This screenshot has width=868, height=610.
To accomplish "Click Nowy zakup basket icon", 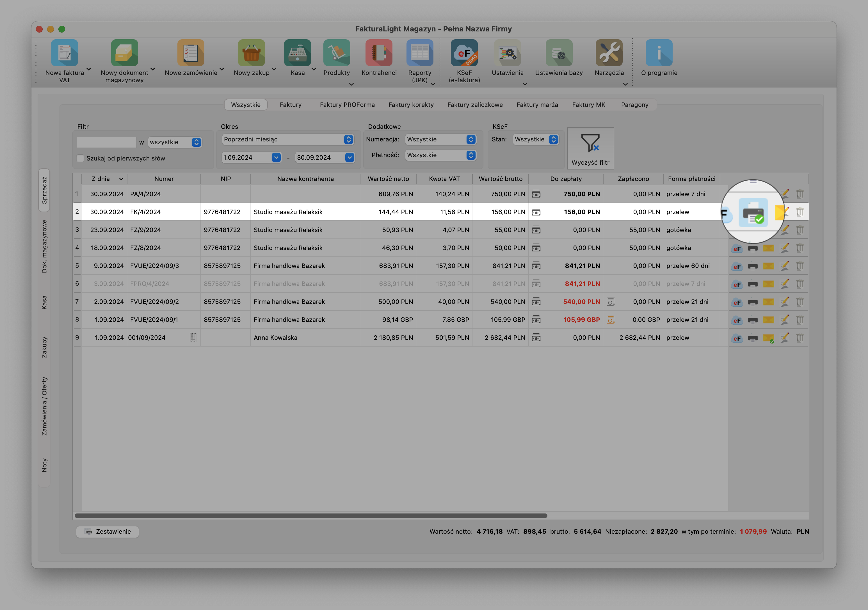I will click(x=252, y=53).
